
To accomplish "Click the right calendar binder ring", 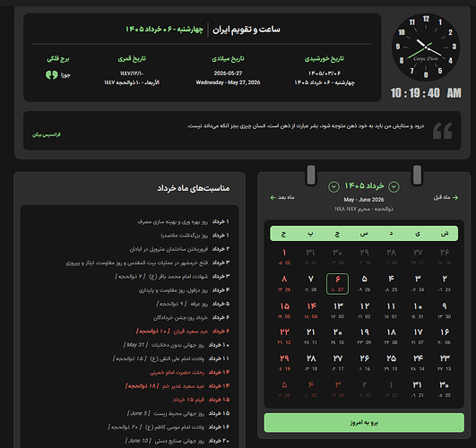I will (417, 175).
